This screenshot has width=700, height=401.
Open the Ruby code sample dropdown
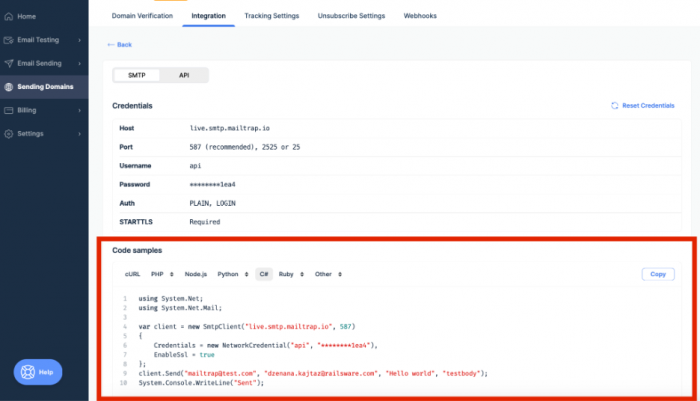[291, 274]
